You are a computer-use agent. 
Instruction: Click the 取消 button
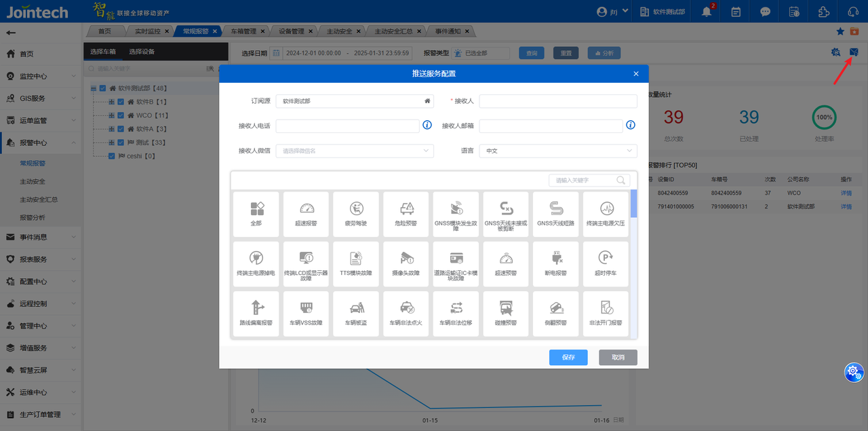[618, 358]
